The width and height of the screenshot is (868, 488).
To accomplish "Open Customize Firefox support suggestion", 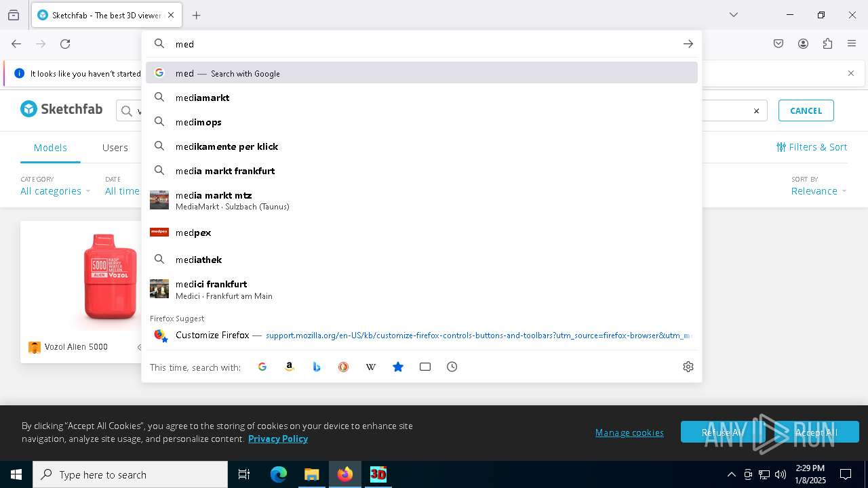I will click(422, 335).
